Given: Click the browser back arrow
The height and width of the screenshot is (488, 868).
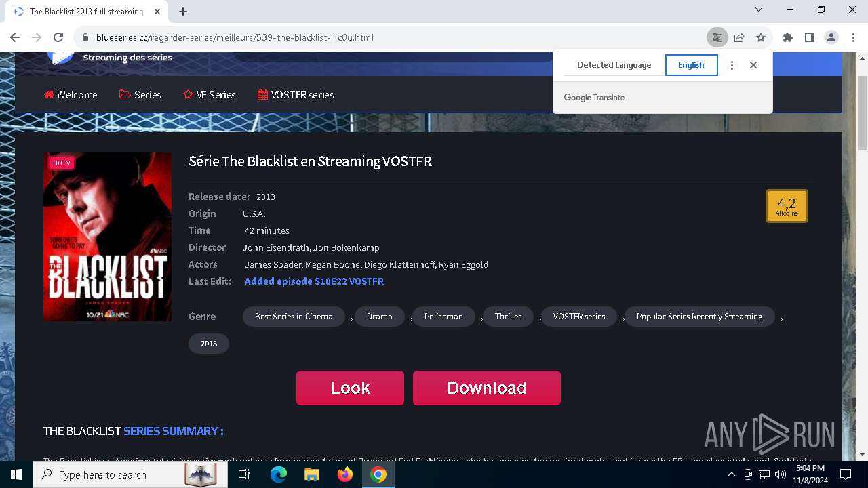Looking at the screenshot, I should [15, 37].
